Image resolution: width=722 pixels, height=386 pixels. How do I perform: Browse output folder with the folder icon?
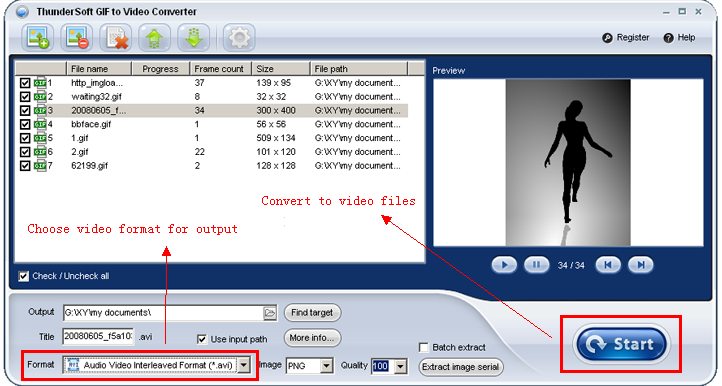coord(270,313)
